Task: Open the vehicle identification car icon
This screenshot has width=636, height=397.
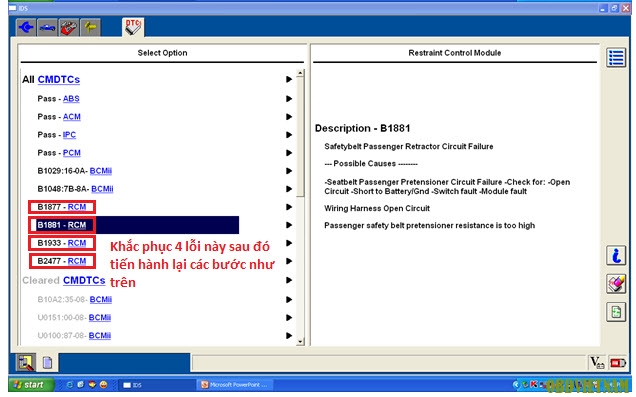Action: pos(47,28)
